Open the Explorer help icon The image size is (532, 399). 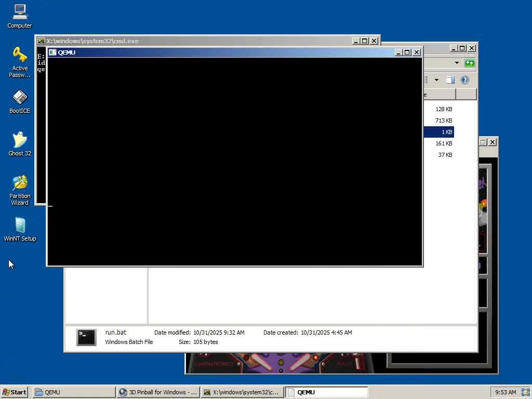465,80
